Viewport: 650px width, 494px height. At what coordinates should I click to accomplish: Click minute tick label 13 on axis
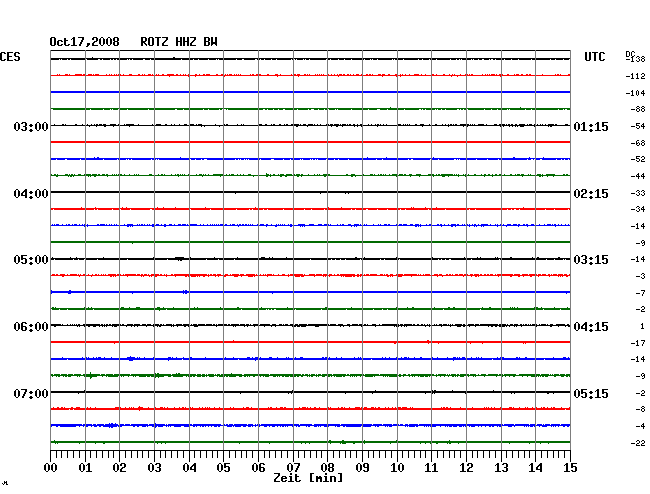coord(501,467)
